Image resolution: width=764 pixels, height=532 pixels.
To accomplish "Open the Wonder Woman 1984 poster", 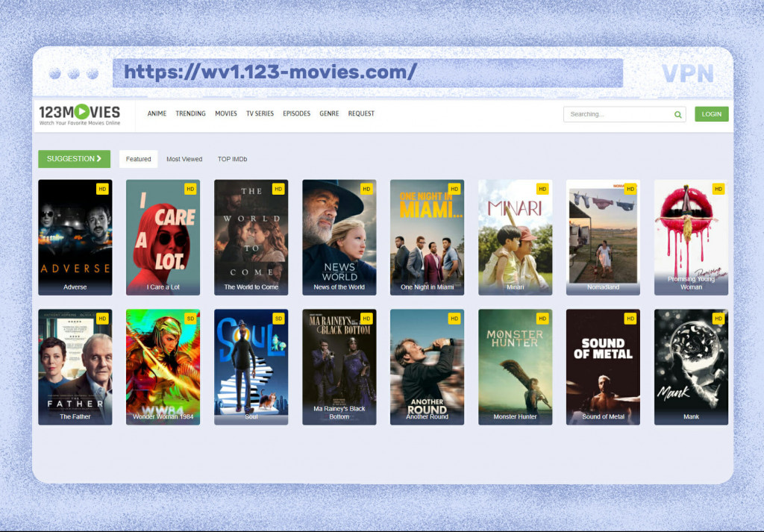I will point(163,367).
